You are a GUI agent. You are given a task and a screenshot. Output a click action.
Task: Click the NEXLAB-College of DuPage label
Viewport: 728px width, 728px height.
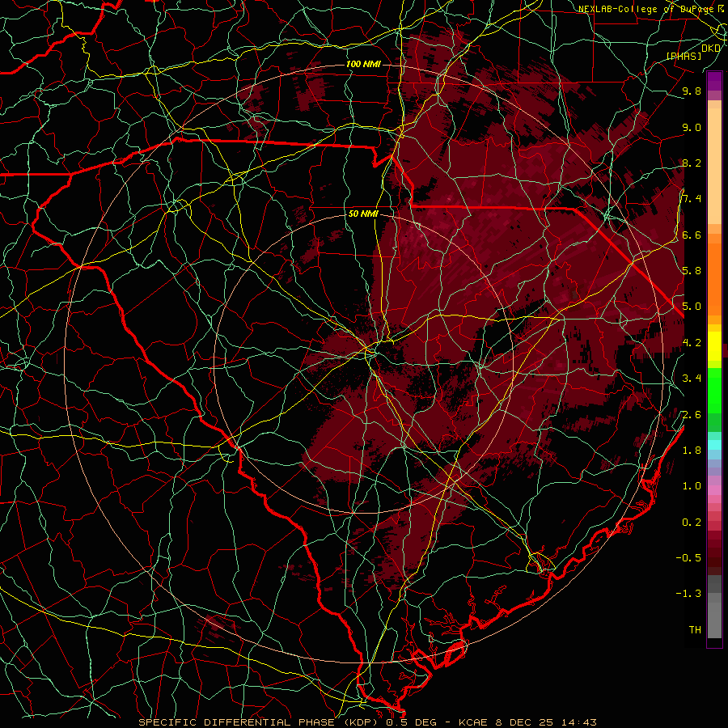pos(645,9)
